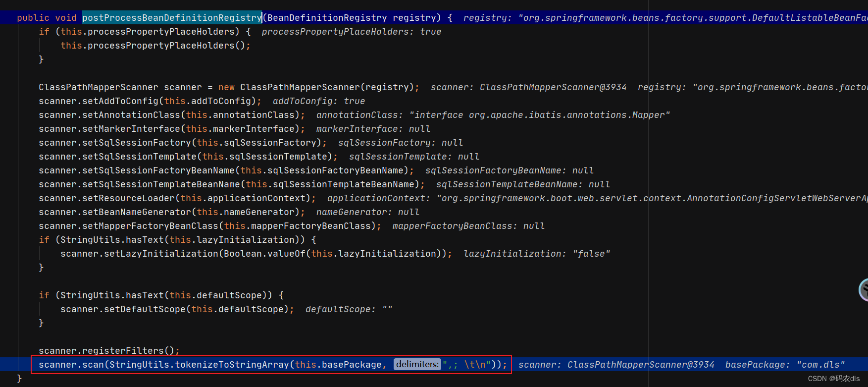Click 'scanner: ClassPathMapperScanner@3934' hint on declaration line

528,87
